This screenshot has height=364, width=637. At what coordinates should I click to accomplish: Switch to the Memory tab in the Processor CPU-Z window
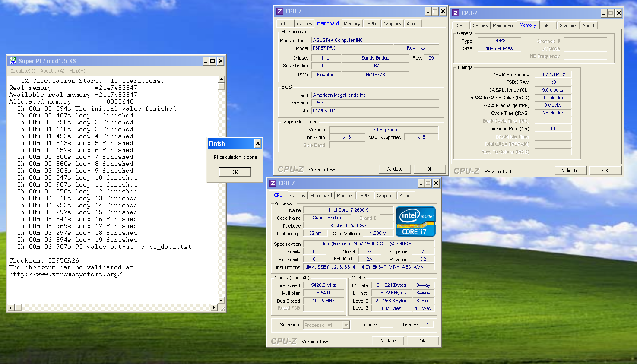click(345, 196)
